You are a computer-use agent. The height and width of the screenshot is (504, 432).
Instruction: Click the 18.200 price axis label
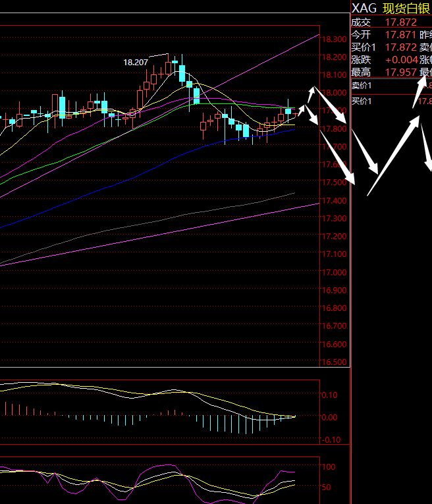[335, 57]
